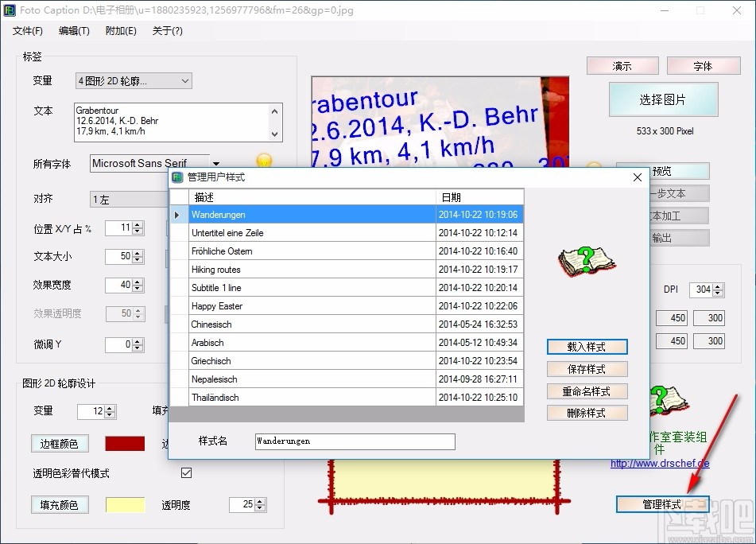Open the drschef.de website link
This screenshot has height=544, width=756.
click(x=660, y=464)
